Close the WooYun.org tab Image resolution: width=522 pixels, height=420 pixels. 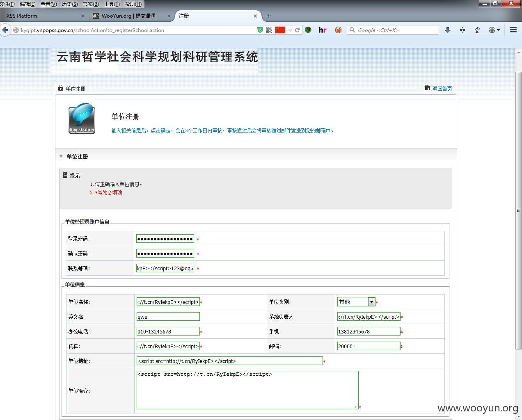(169, 16)
